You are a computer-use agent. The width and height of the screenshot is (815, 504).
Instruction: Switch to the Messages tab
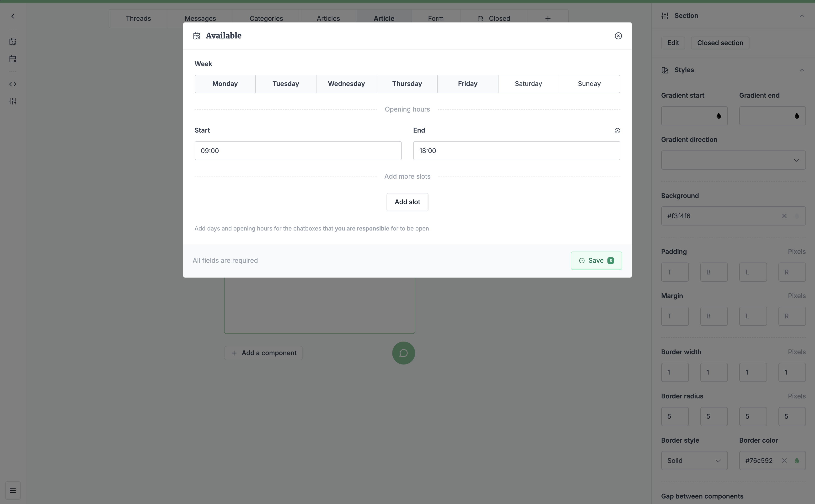click(200, 19)
